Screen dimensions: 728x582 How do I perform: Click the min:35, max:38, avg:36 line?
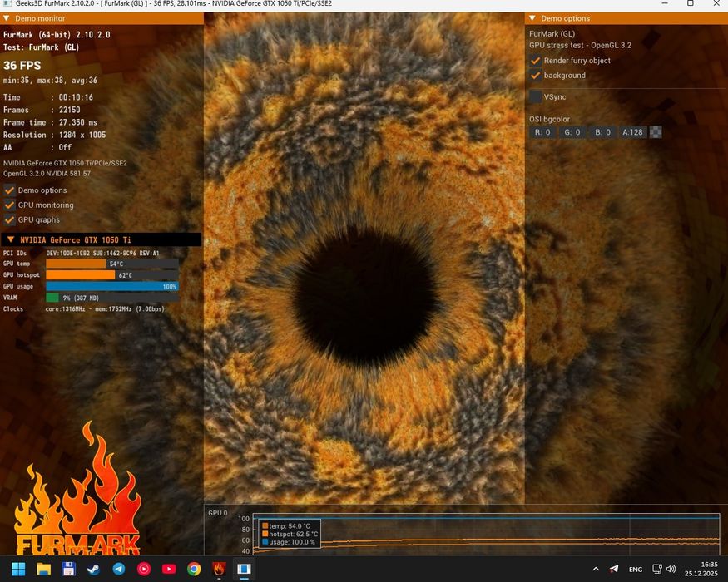50,81
